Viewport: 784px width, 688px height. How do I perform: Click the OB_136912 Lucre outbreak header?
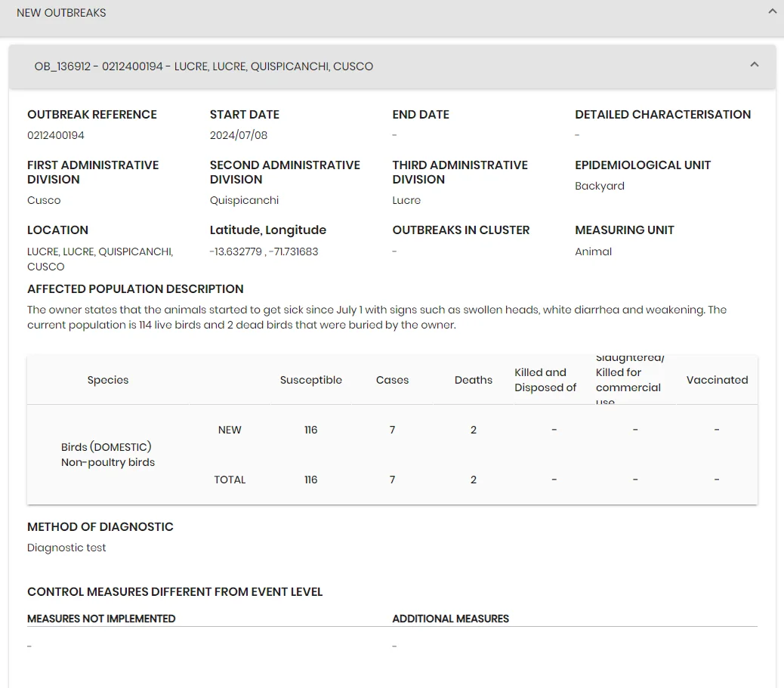[x=392, y=66]
